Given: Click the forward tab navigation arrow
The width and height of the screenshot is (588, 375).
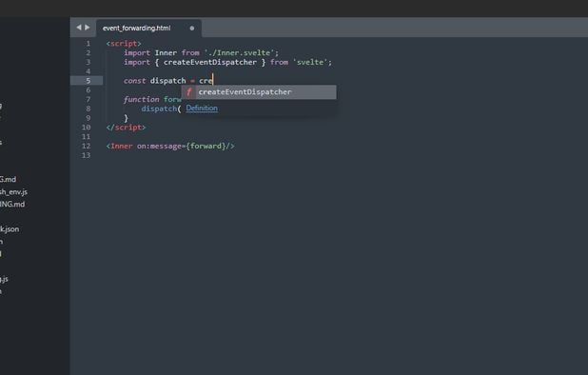Looking at the screenshot, I should click(88, 28).
